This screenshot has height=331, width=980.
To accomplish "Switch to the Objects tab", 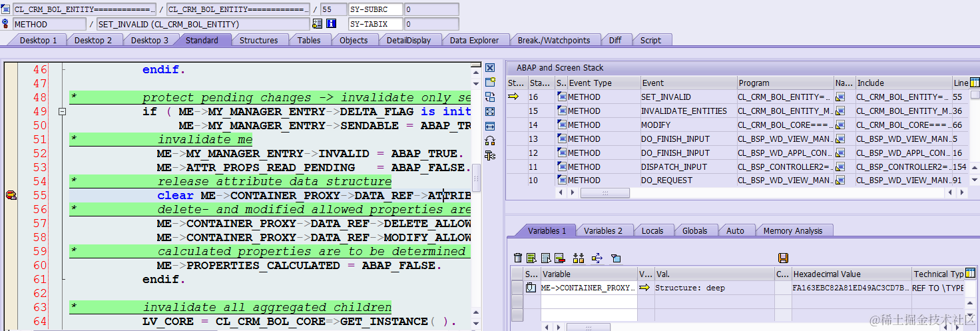I will 354,40.
